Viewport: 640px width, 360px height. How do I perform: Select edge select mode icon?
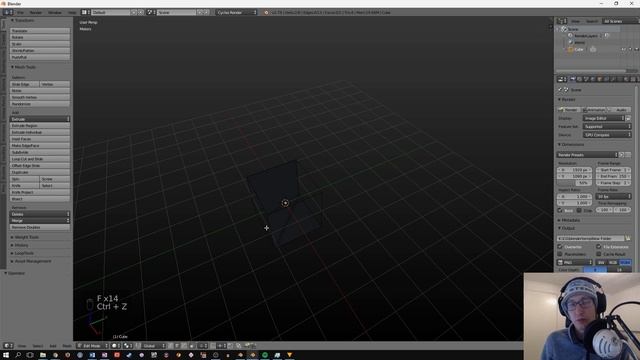(177, 346)
